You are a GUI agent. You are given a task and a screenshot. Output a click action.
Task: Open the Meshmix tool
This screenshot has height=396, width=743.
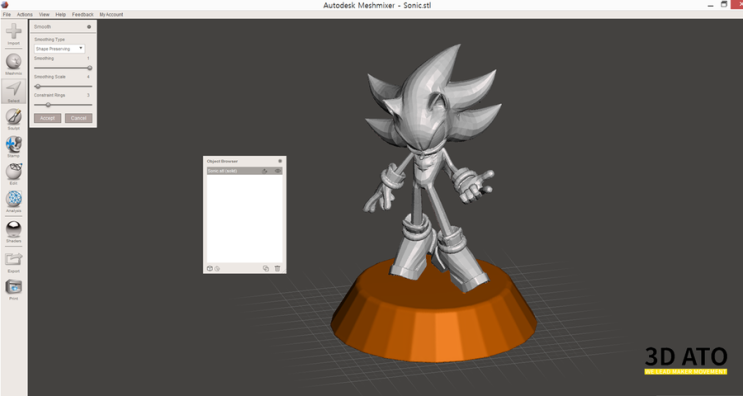tap(14, 61)
